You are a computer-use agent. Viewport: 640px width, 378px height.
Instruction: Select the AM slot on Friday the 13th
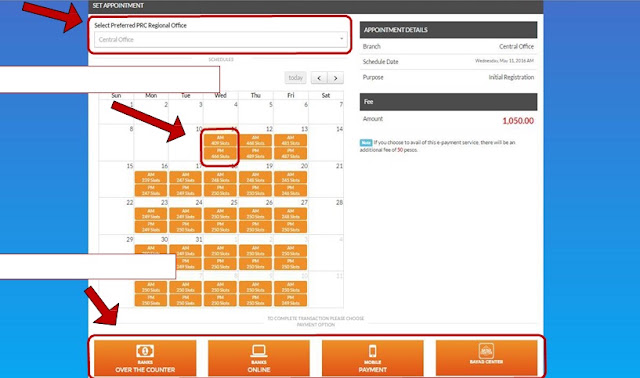291,140
